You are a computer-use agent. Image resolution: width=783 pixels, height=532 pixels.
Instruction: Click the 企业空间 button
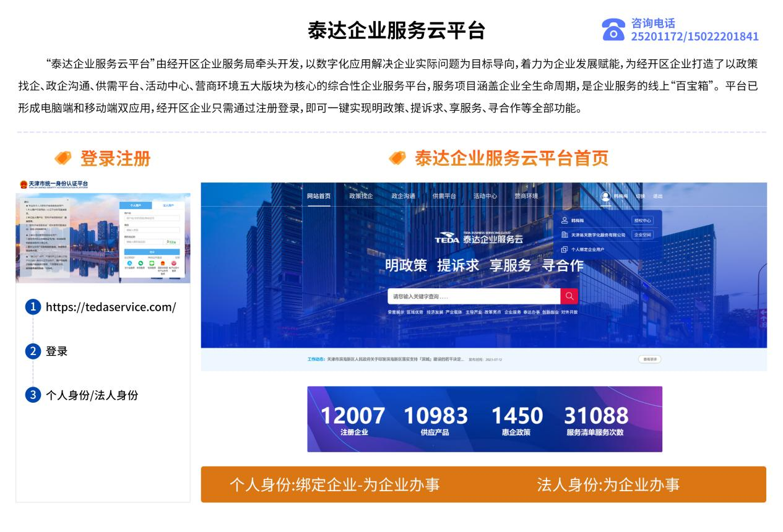pos(642,235)
